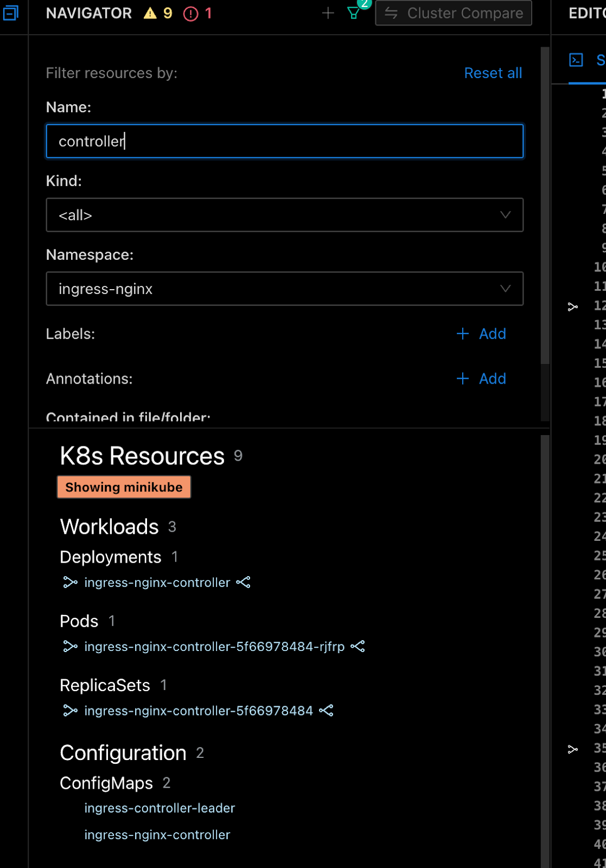606x868 pixels.
Task: Click the filter funnel icon with badge
Action: click(x=354, y=13)
